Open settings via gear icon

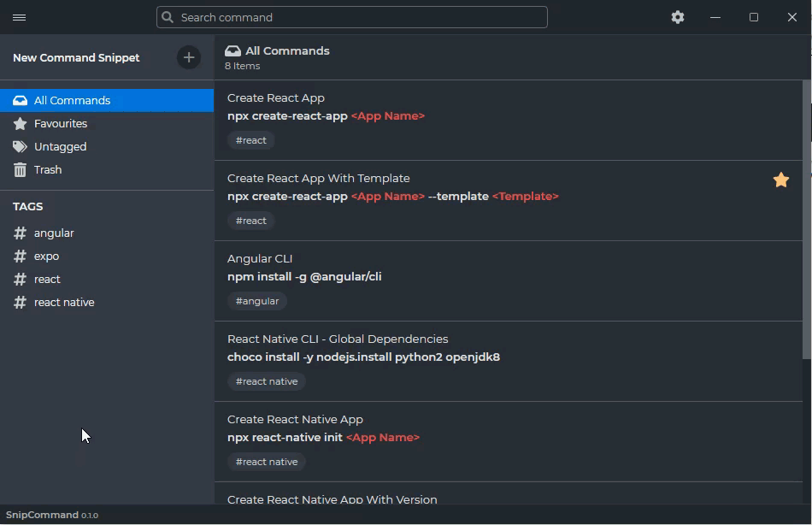[x=677, y=17]
